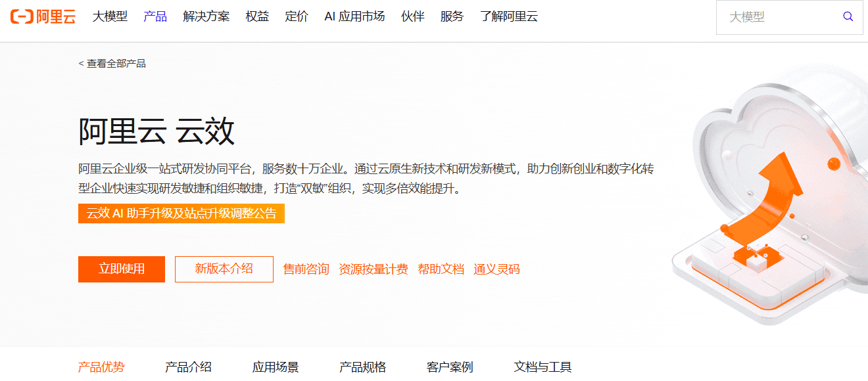Click the search magnifier icon
Viewport: 868px width, 381px height.
tap(848, 16)
